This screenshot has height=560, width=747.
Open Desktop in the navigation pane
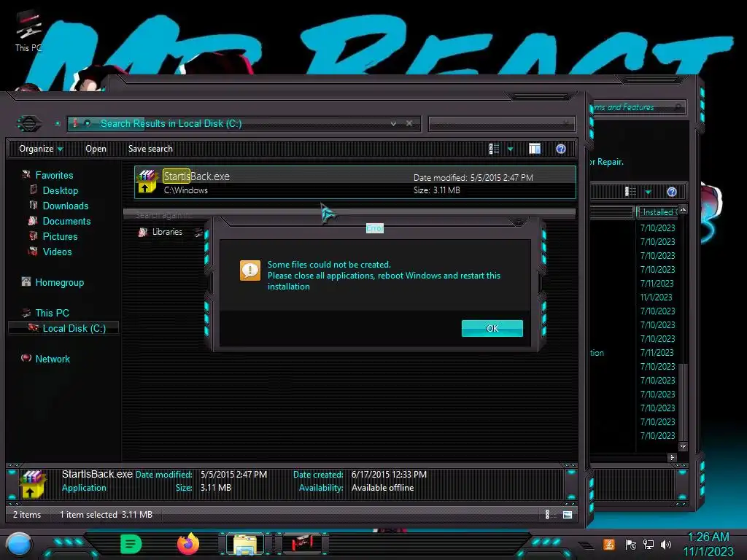click(x=60, y=190)
